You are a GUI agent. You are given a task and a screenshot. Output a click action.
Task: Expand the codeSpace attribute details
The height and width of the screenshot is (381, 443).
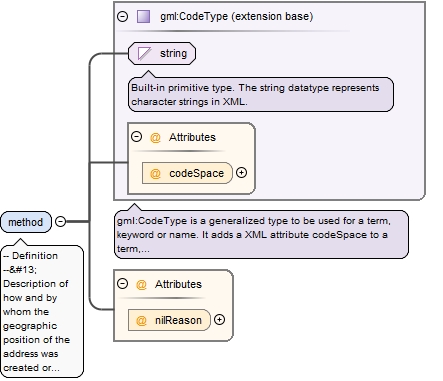[x=241, y=173]
